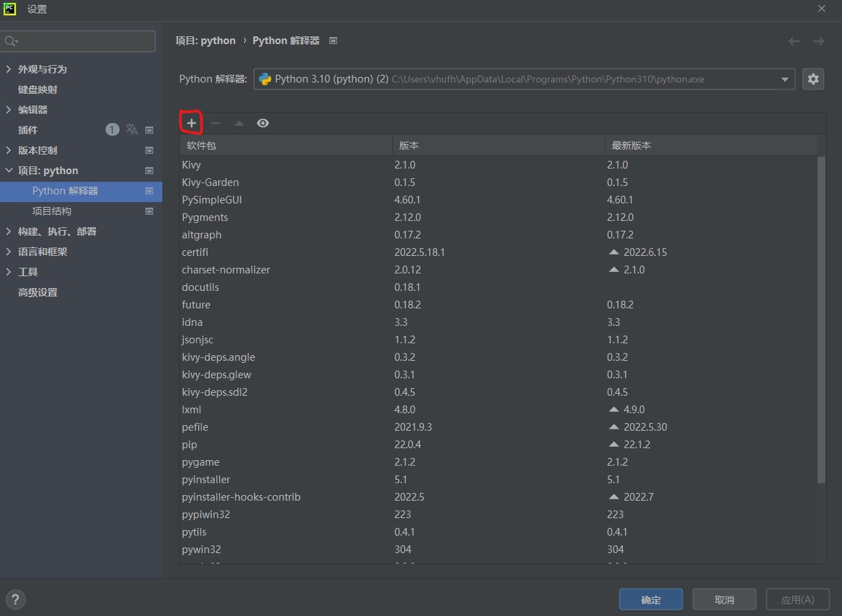Expand the 版本控制 section
The height and width of the screenshot is (616, 842).
[x=8, y=150]
